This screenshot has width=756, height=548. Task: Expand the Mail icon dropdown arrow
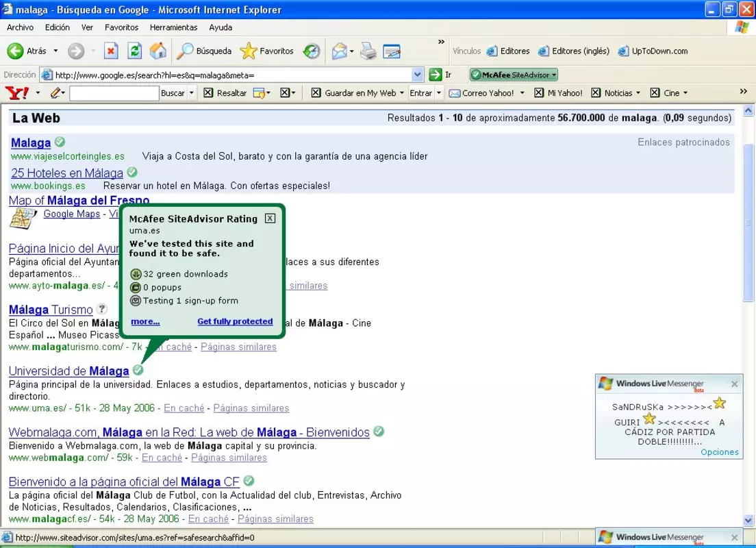[351, 51]
